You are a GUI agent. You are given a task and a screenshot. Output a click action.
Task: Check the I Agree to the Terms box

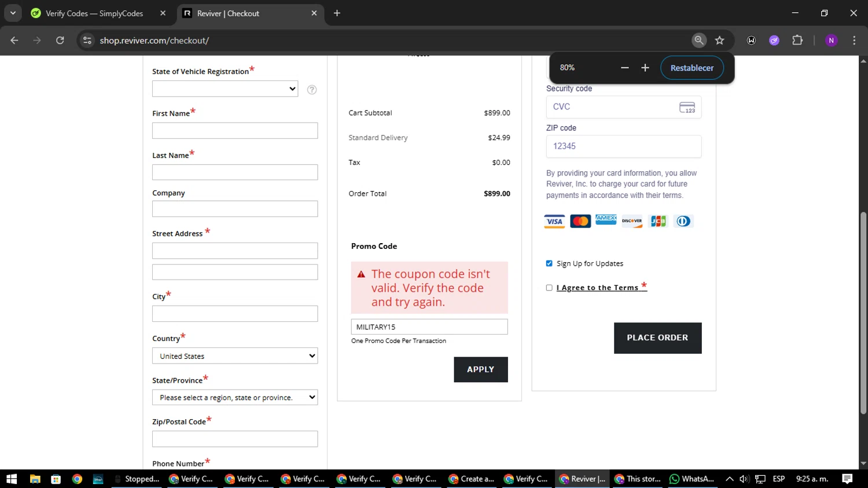coord(549,288)
